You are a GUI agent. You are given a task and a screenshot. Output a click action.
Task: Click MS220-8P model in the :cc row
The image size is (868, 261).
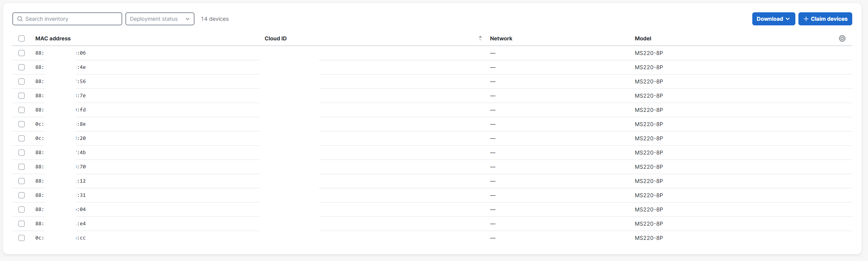click(x=649, y=238)
